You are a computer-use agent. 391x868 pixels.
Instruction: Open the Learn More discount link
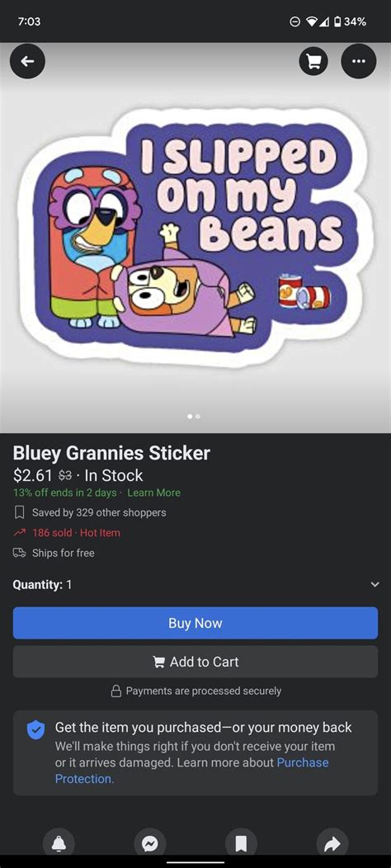[153, 493]
